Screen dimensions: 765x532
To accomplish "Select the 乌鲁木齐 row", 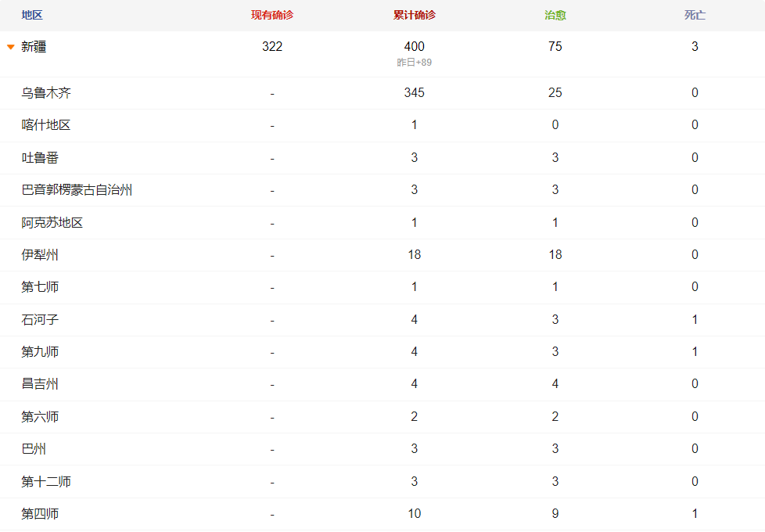I will [x=382, y=93].
